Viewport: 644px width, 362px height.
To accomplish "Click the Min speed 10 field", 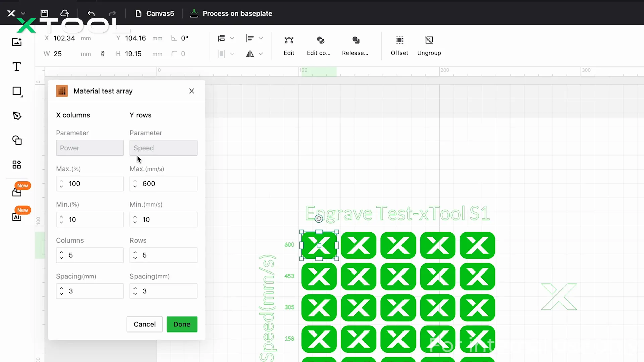I will point(163,220).
